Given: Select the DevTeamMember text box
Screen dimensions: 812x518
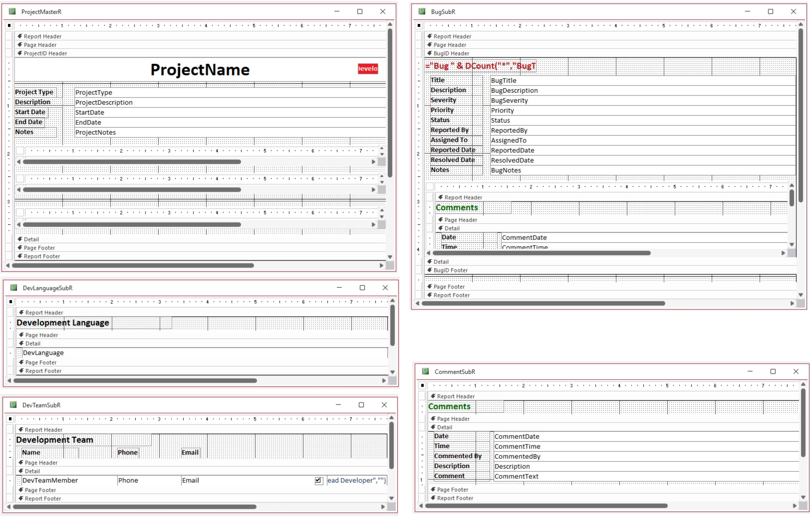Looking at the screenshot, I should click(x=69, y=480).
